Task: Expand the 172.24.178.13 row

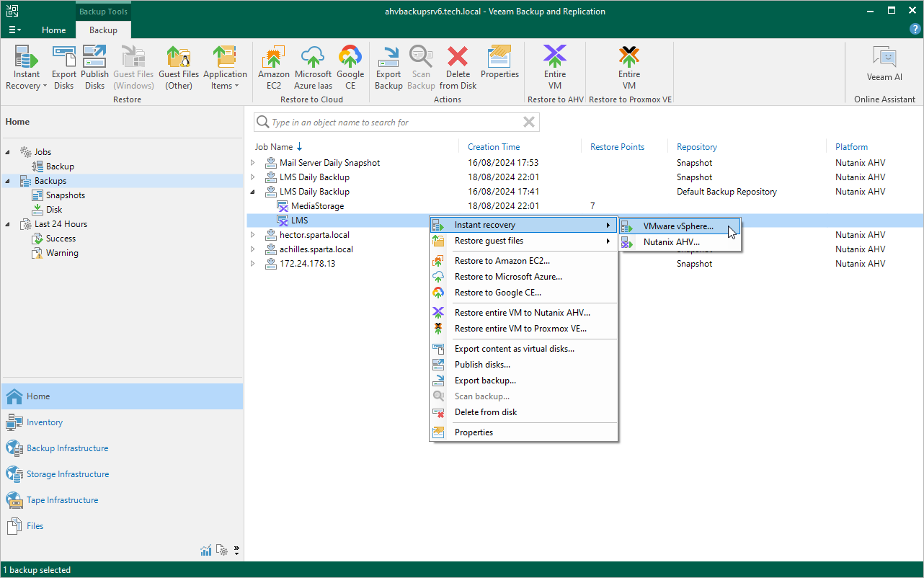Action: pyautogui.click(x=253, y=264)
